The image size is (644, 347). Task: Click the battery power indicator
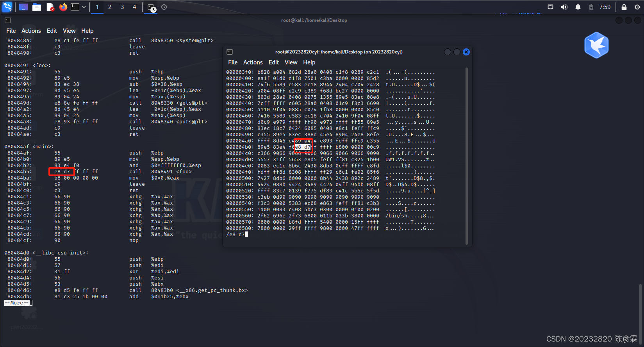(x=591, y=7)
